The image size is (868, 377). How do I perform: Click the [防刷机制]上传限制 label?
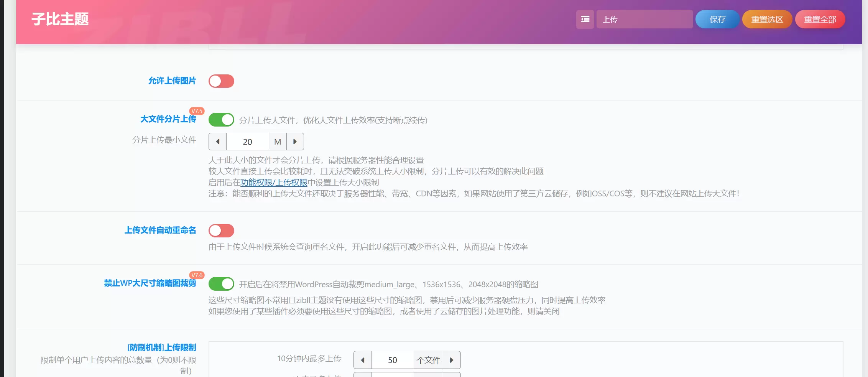[x=161, y=347]
